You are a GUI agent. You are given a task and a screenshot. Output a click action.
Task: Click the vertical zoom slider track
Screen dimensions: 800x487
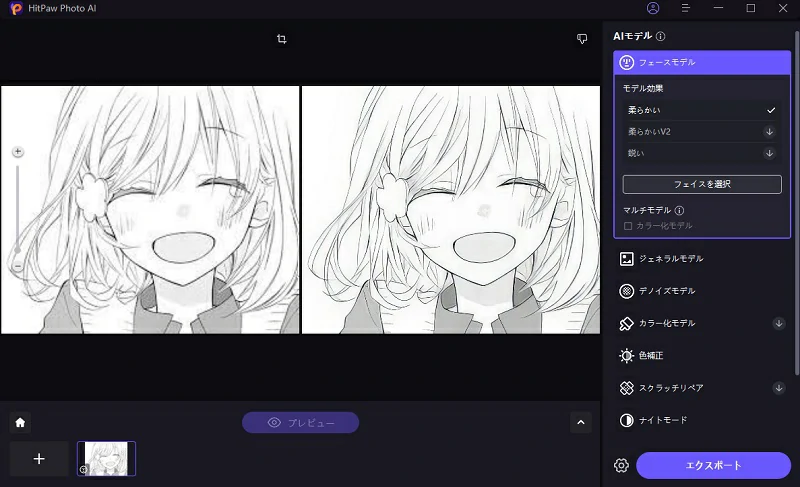[18, 207]
